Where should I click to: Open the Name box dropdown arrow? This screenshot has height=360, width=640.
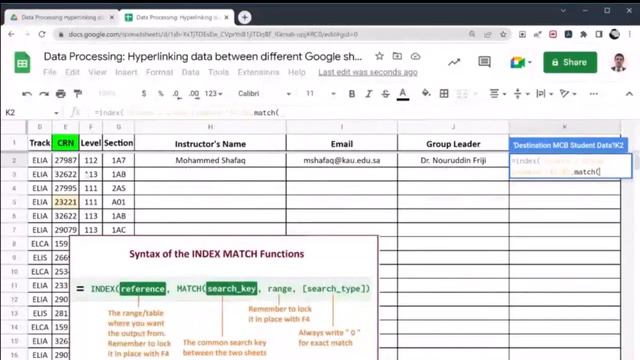[x=56, y=113]
